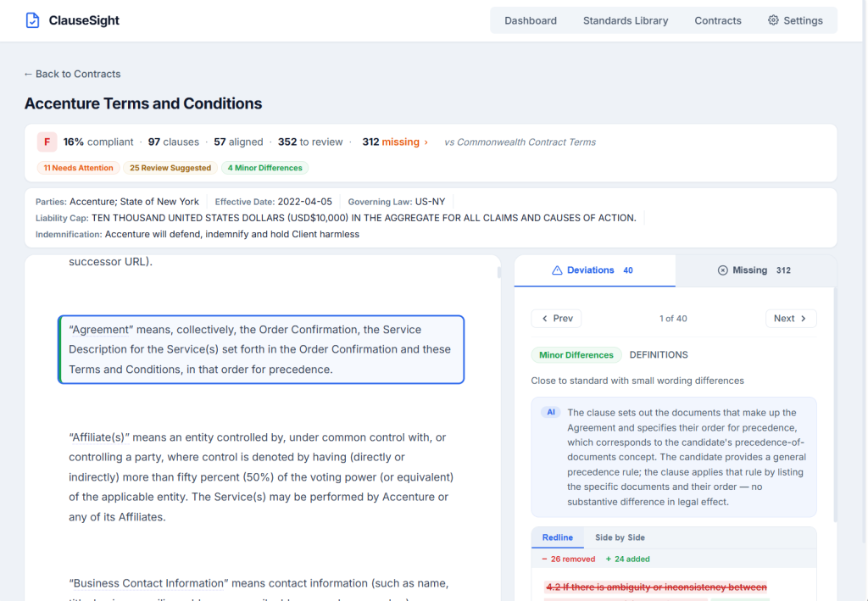Select the Redline comparison tab
The height and width of the screenshot is (601, 868).
tap(558, 537)
